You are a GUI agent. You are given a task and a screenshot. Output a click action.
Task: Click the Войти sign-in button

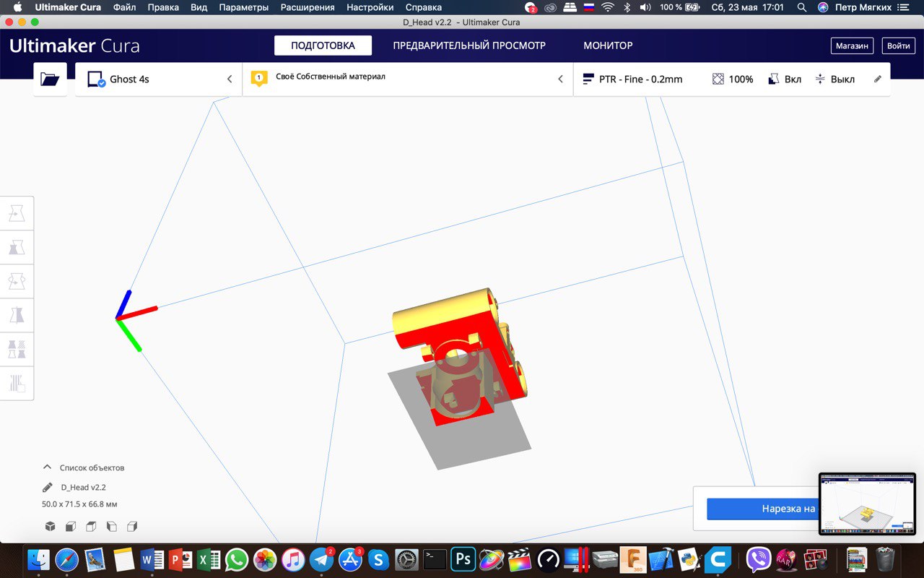898,46
